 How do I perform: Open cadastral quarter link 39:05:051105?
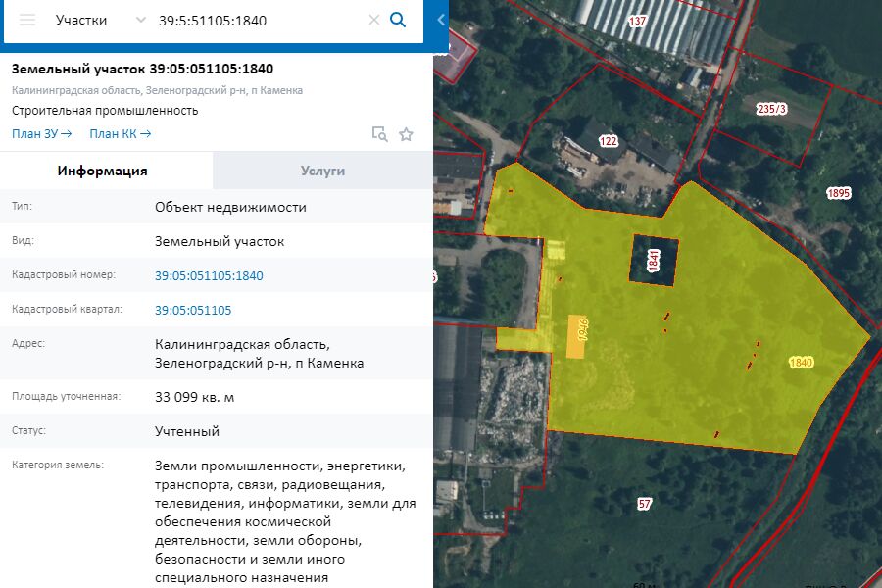point(193,310)
